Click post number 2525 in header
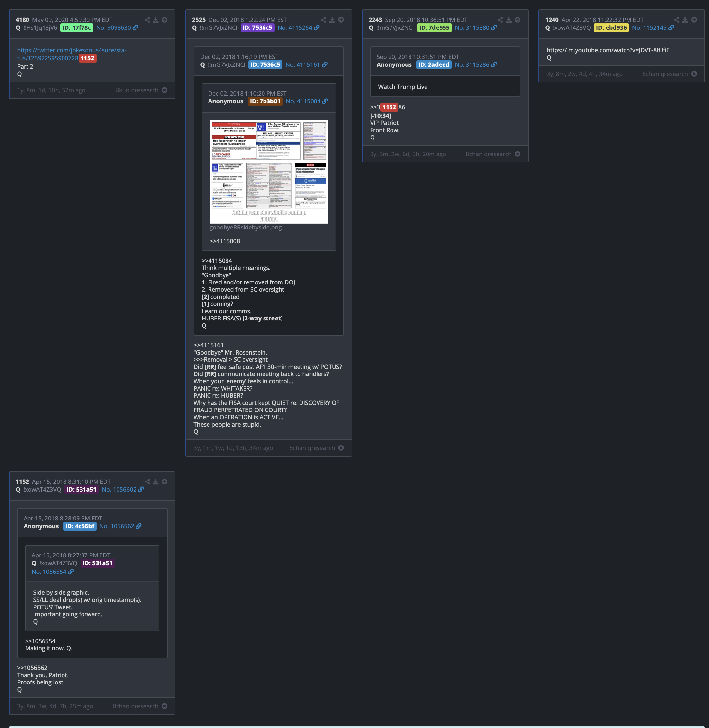 click(199, 20)
